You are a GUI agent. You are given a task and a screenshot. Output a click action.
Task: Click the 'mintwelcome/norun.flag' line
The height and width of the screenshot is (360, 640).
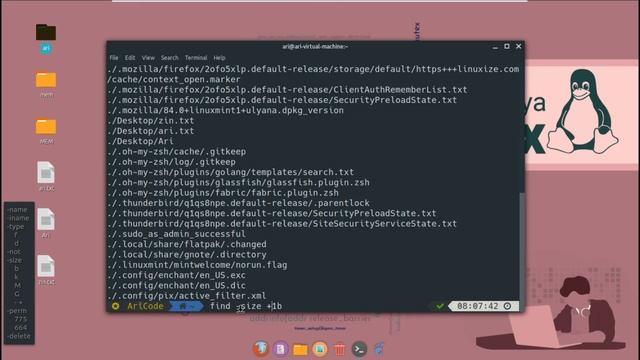click(197, 265)
